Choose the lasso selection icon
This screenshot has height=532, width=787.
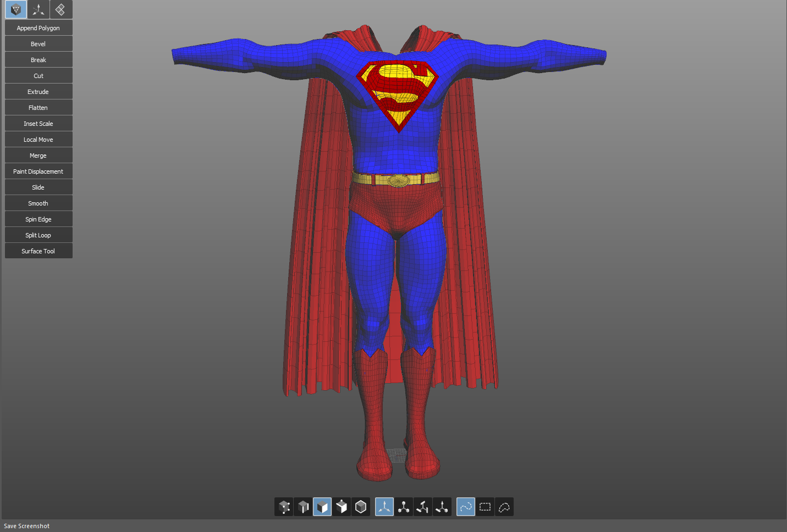[504, 507]
